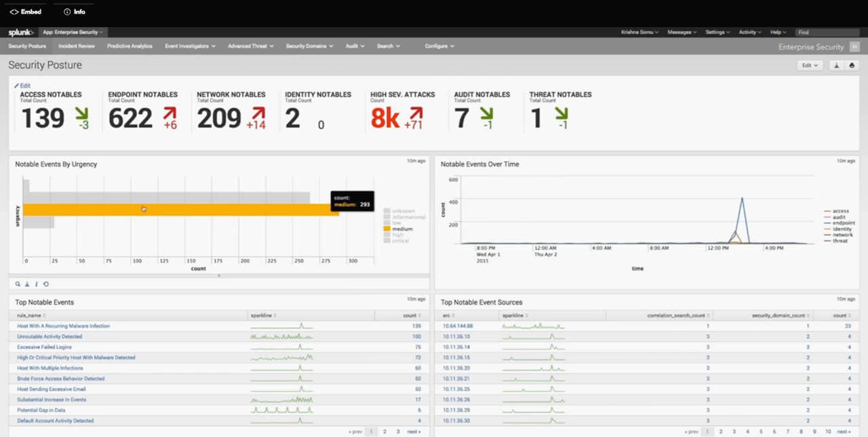Sort by security_domain_count column
868x437 pixels.
[x=783, y=316]
